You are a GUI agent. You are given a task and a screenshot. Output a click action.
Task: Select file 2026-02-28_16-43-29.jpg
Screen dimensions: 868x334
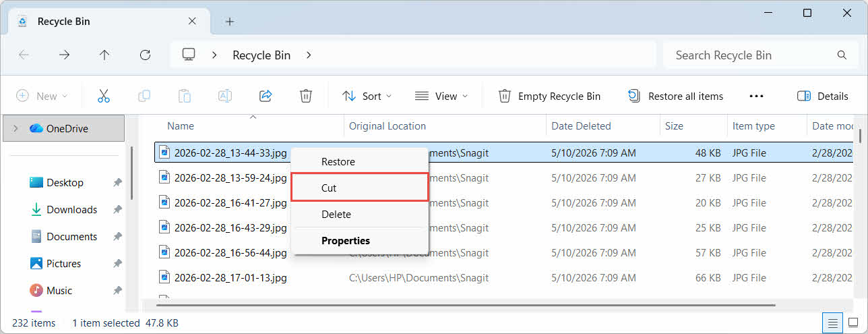click(x=230, y=228)
